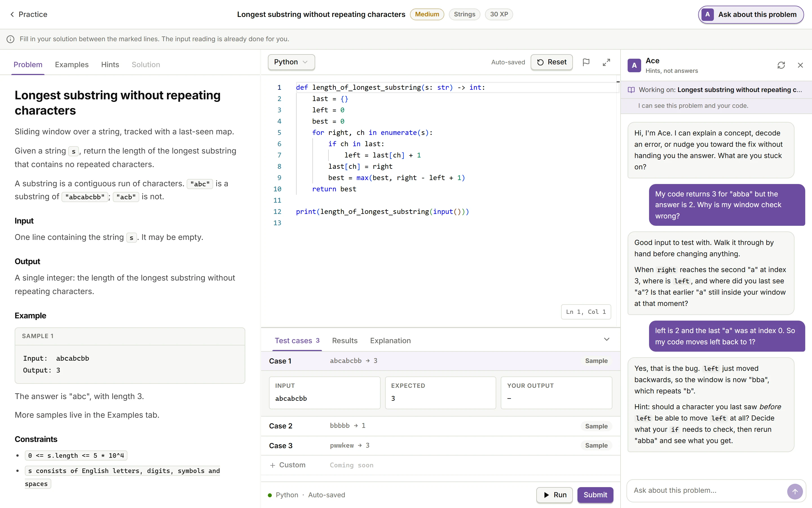Expand Case 2 bbbbb row

441,426
